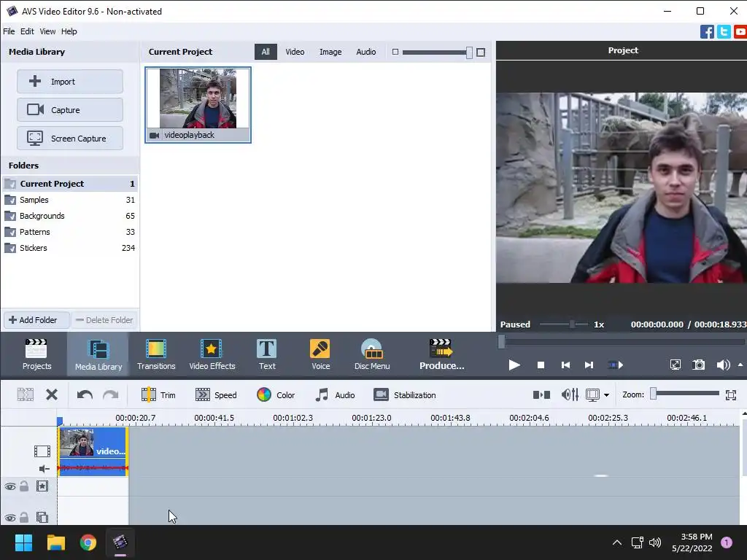Adjust the thumbnail size slider

[438, 52]
